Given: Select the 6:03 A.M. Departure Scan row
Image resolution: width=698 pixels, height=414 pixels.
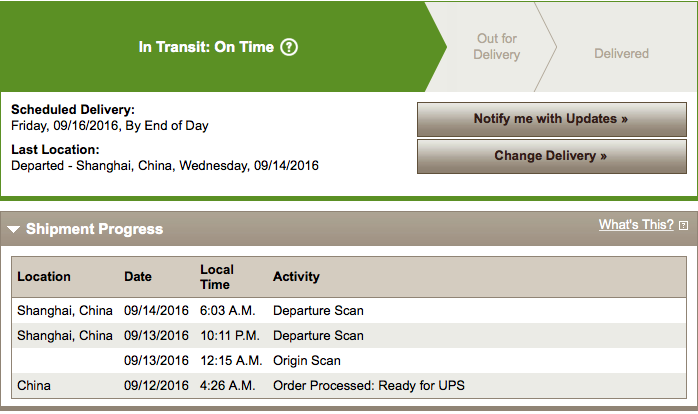Looking at the screenshot, I should [349, 310].
